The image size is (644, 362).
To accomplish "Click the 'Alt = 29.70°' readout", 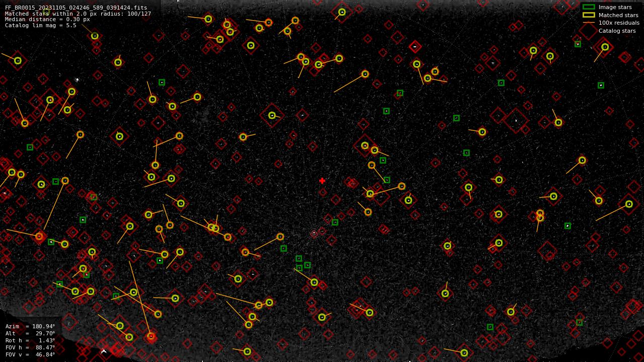I will pos(30,333).
